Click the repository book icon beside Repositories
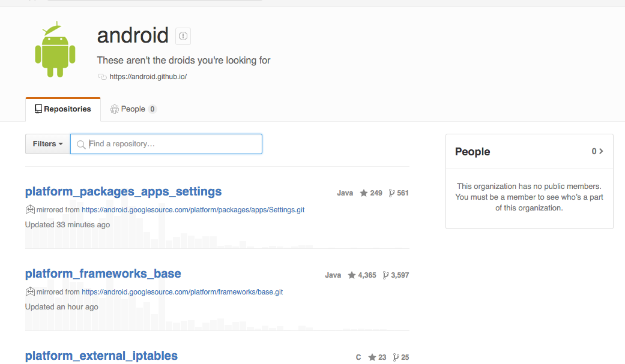The height and width of the screenshot is (364, 625). [38, 109]
